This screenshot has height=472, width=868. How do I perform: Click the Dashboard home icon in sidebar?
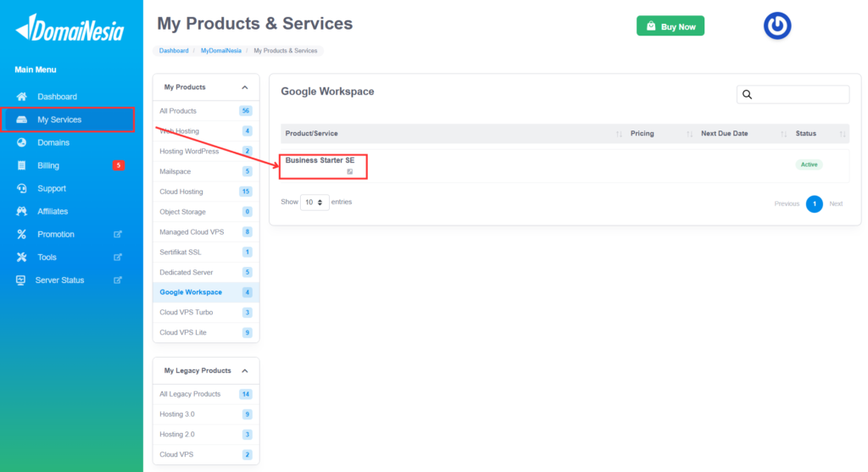pyautogui.click(x=21, y=97)
